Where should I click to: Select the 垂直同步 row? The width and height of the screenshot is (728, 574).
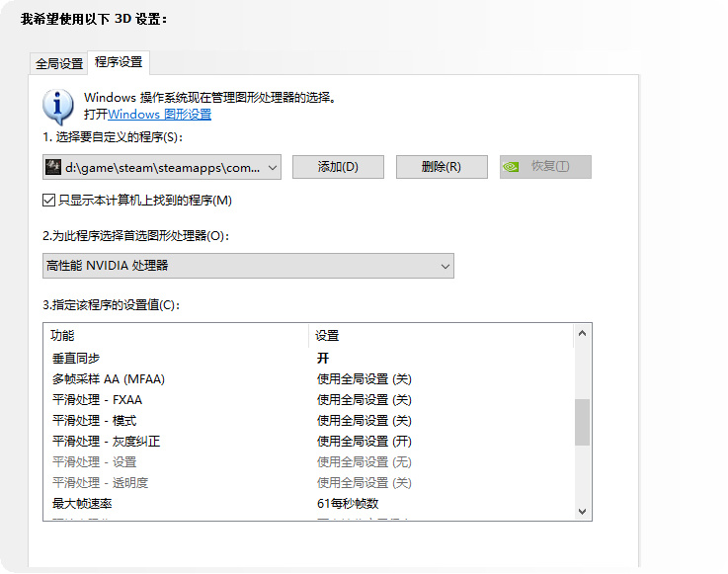(x=308, y=358)
